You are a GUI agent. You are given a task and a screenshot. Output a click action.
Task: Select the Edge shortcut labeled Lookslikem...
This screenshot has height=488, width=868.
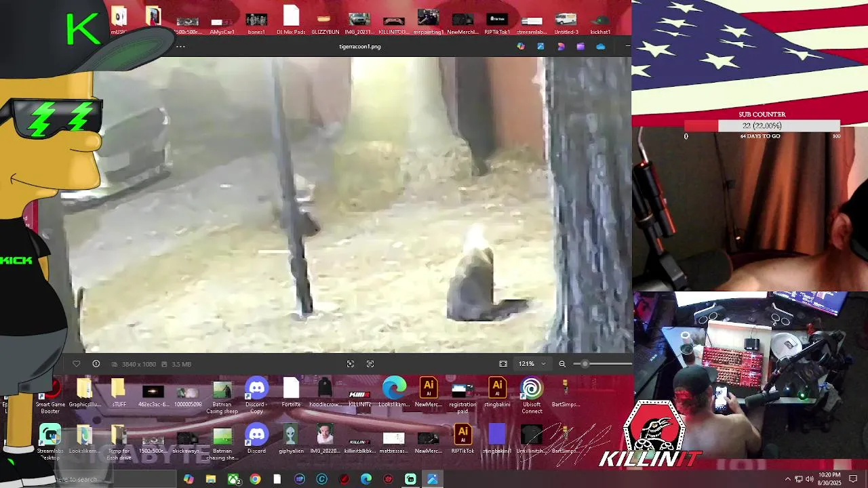pyautogui.click(x=394, y=393)
